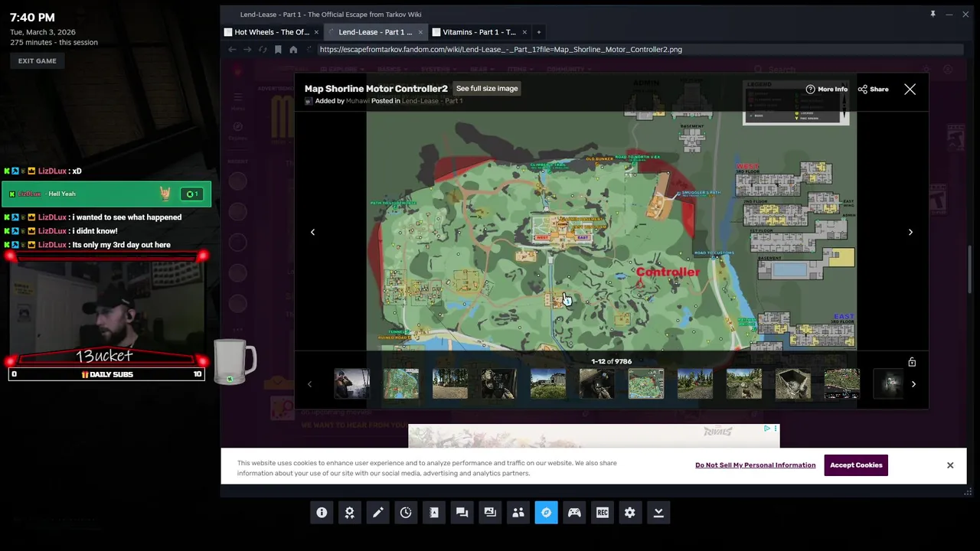980x551 pixels.
Task: Click the bookmark icon in browser toolbar
Action: 278,50
